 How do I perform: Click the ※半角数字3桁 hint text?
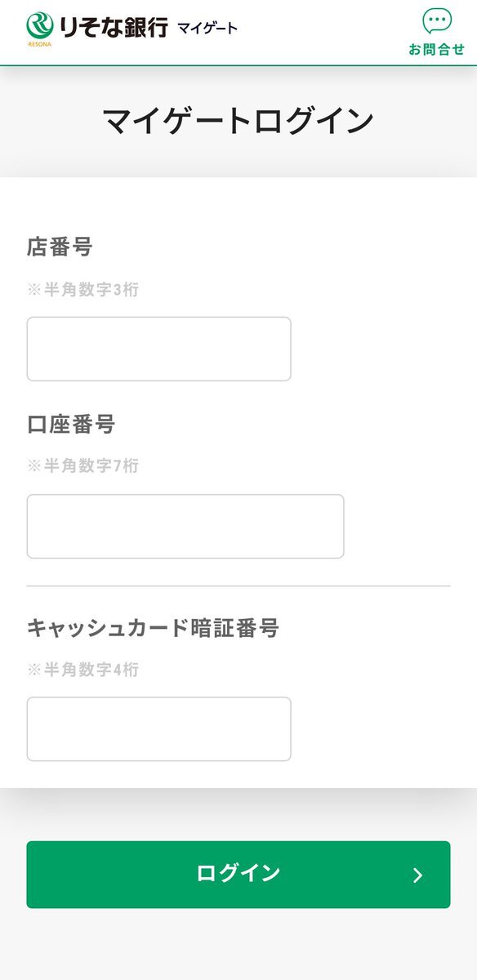(82, 290)
